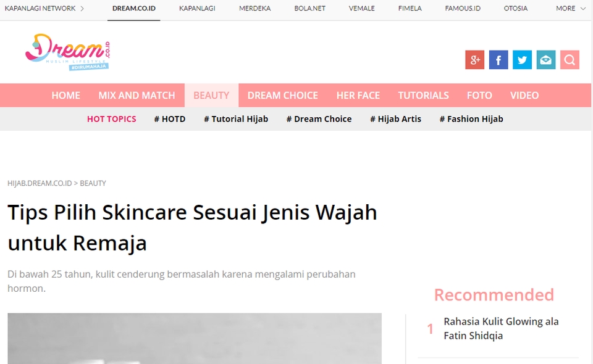
Task: Click the HIJAB.DREAM.CO.ID breadcrumb
Action: (x=40, y=183)
